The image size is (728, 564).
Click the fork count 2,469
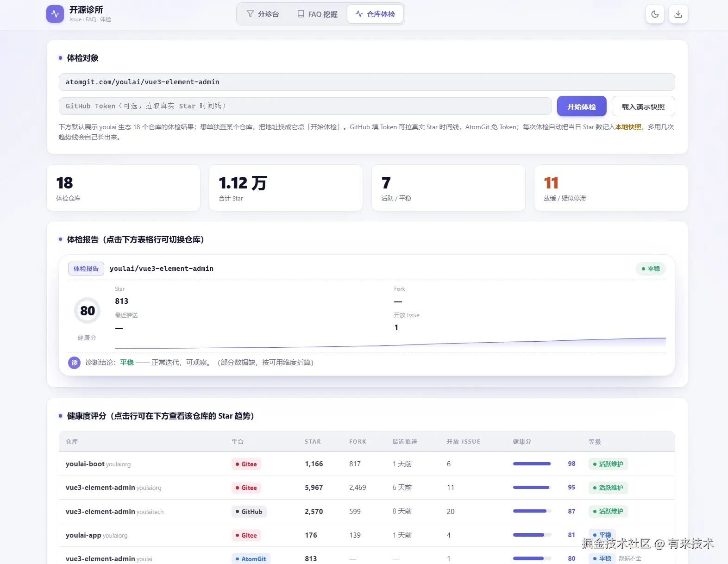(x=358, y=488)
